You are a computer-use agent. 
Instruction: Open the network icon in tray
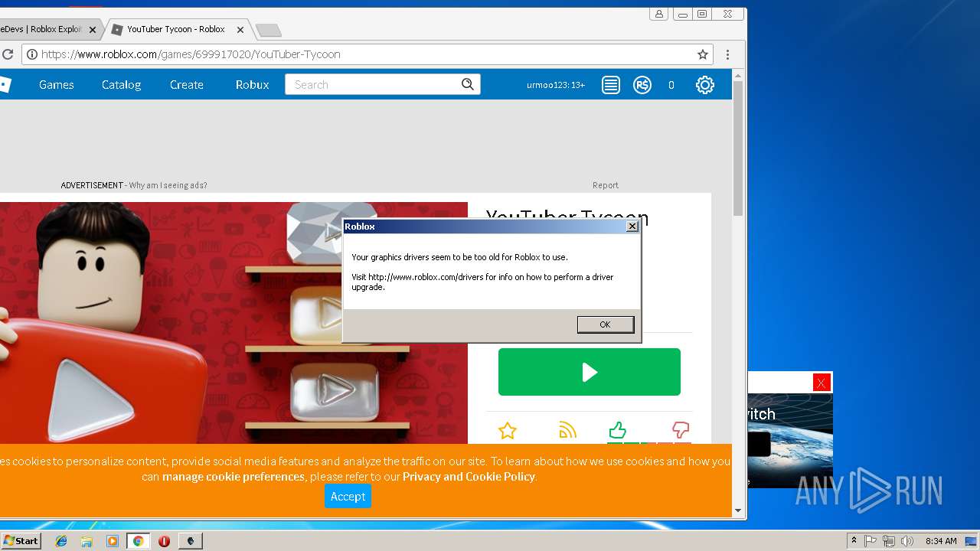(x=889, y=541)
